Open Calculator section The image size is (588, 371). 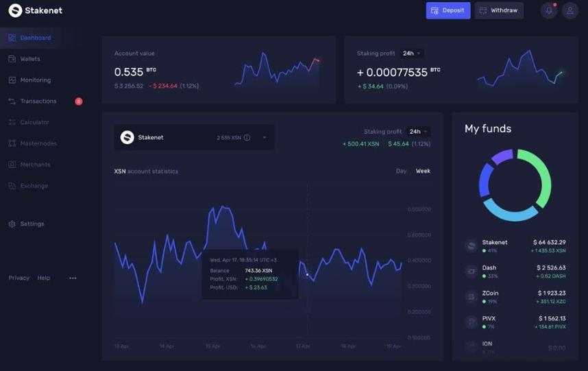34,122
